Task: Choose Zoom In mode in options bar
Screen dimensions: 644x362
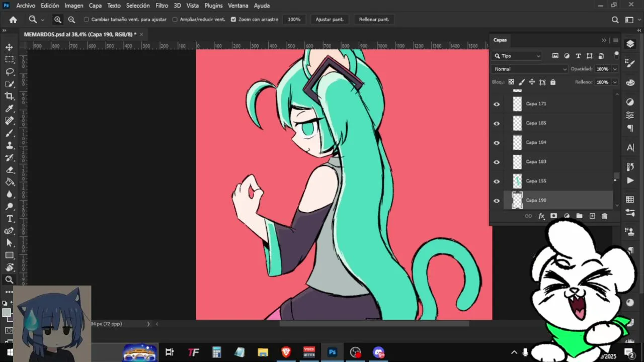Action: coord(58,20)
